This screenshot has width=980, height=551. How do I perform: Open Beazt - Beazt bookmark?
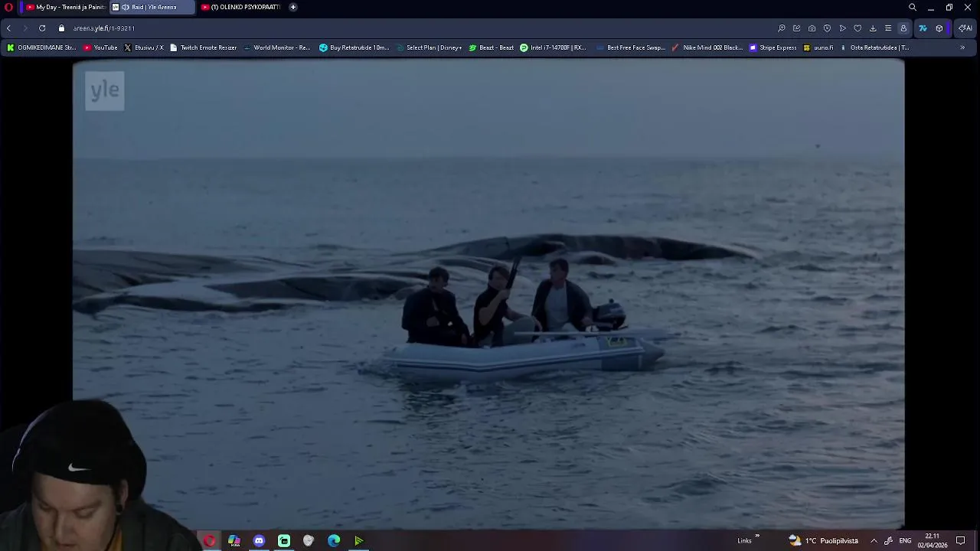[492, 47]
